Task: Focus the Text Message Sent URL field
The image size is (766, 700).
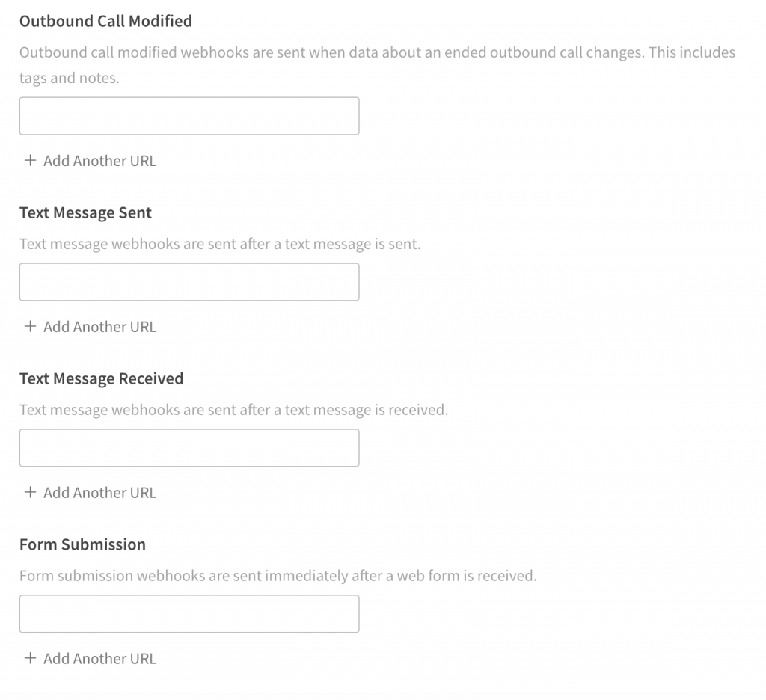Action: [189, 282]
